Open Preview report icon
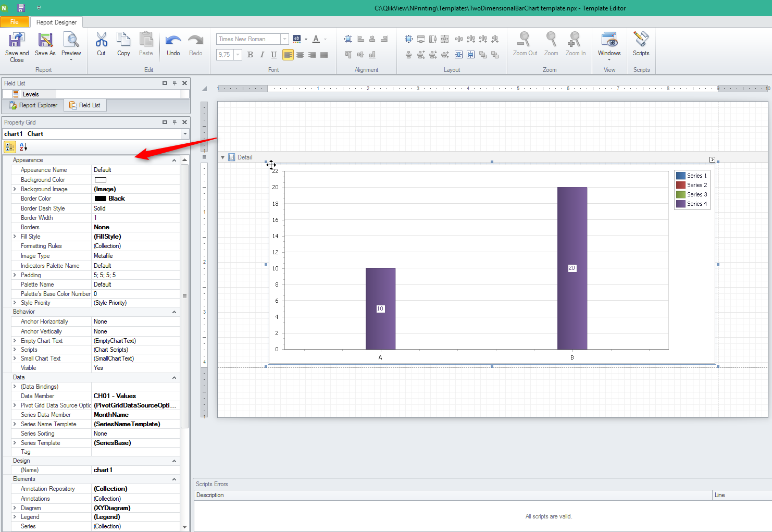 click(x=71, y=40)
